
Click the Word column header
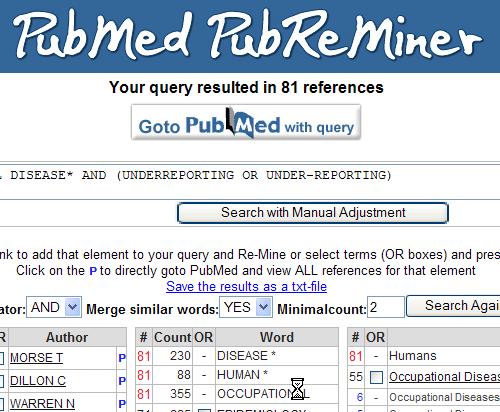[x=277, y=337]
